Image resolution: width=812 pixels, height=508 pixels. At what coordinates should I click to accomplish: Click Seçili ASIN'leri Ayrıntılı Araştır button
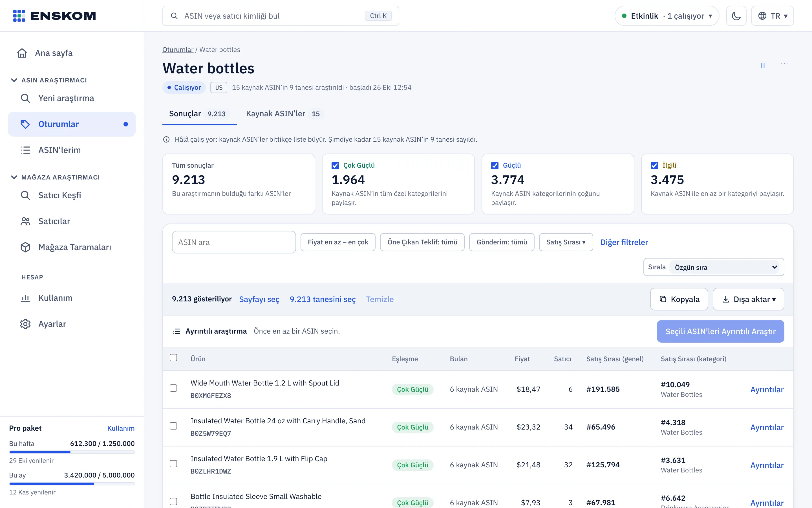[x=720, y=331]
